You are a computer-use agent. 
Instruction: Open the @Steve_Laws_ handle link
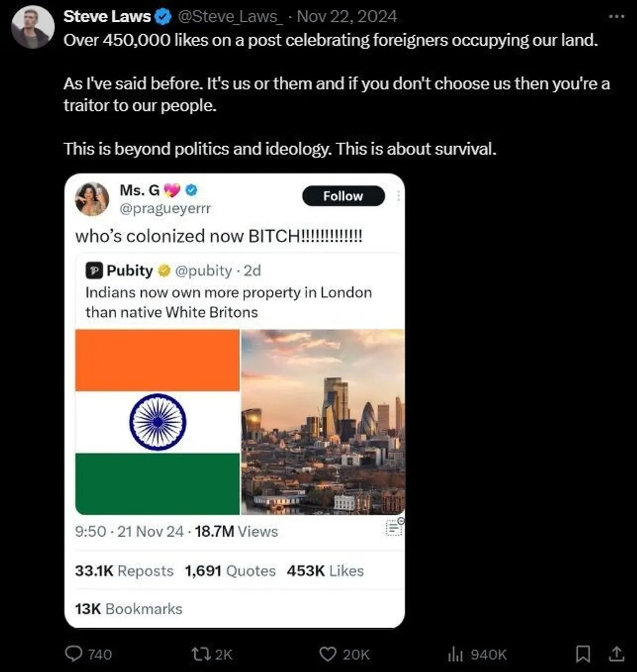point(228,17)
